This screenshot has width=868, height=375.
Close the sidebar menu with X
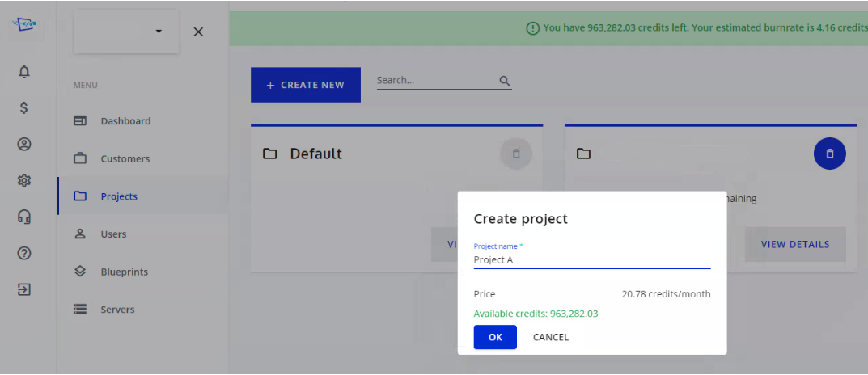point(198,32)
